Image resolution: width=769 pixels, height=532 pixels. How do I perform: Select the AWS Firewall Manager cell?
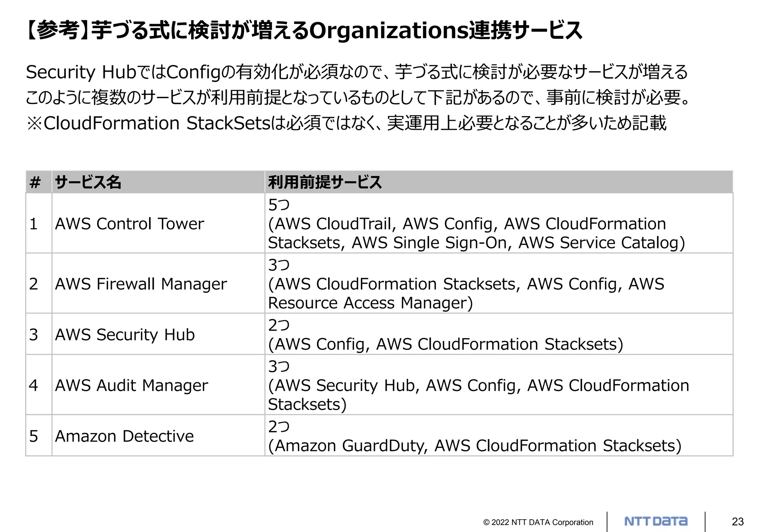158,283
